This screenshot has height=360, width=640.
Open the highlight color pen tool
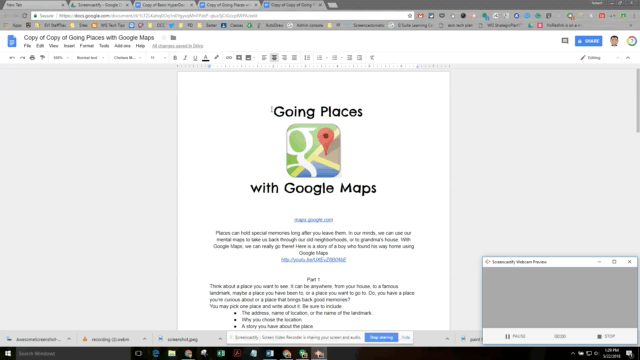coord(216,58)
